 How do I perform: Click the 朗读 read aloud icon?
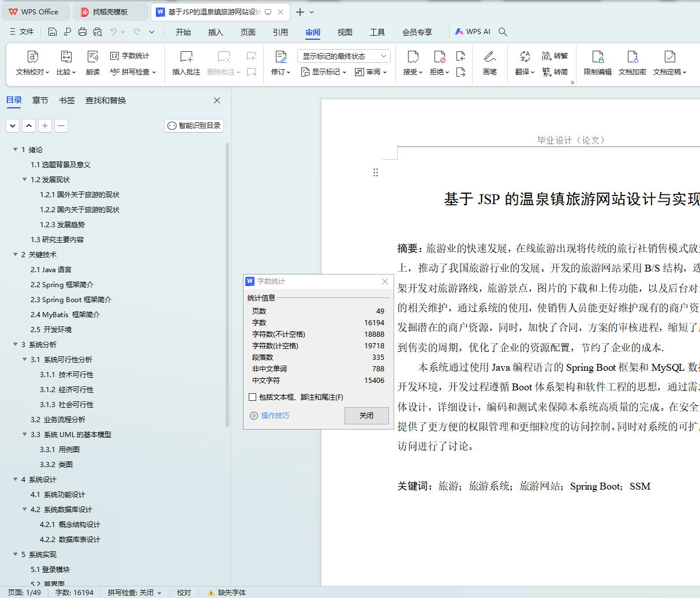tap(93, 57)
